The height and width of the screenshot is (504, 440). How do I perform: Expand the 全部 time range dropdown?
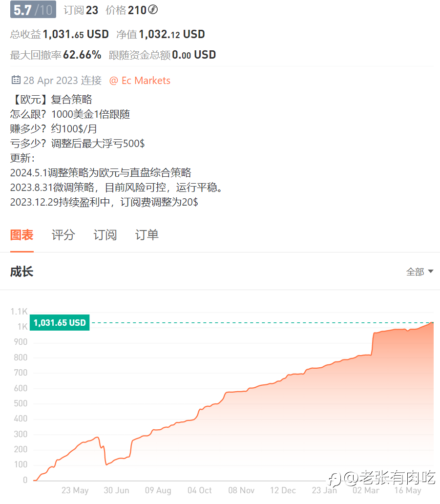419,272
